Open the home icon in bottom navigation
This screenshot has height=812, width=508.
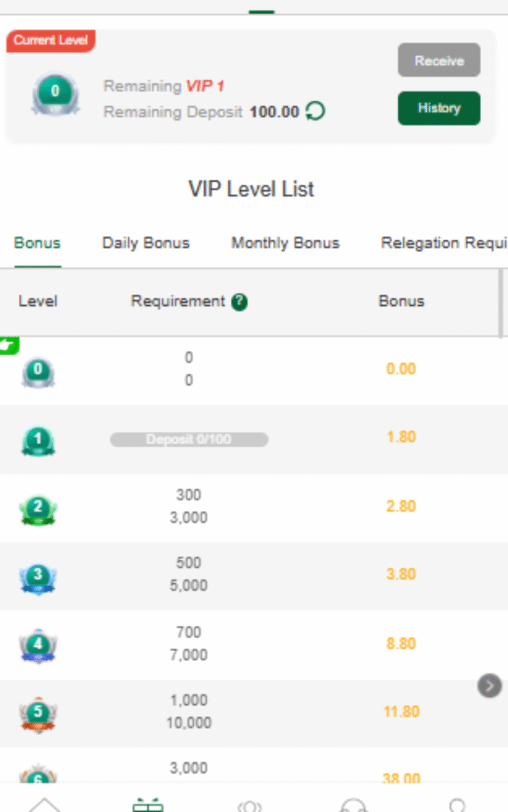[x=45, y=804]
